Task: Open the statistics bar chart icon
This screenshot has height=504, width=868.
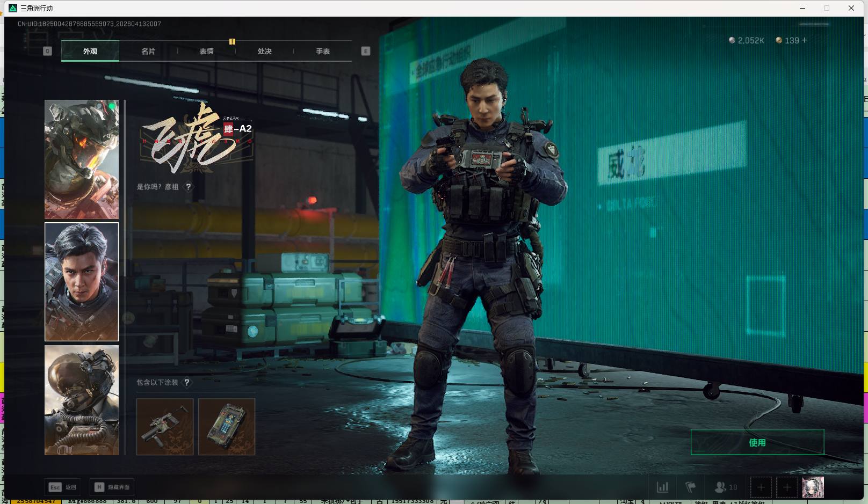Action: tap(663, 487)
